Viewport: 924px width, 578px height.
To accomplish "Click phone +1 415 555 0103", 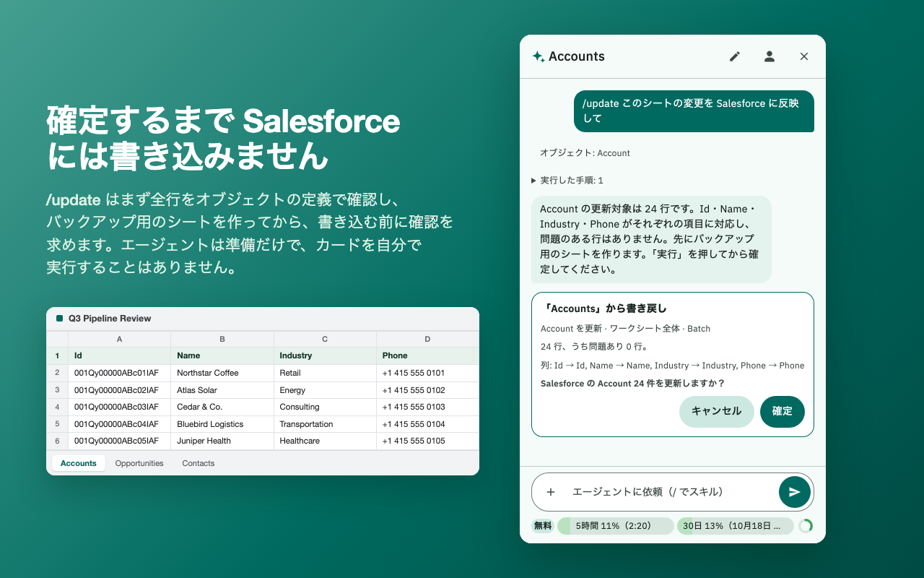I will tap(427, 407).
